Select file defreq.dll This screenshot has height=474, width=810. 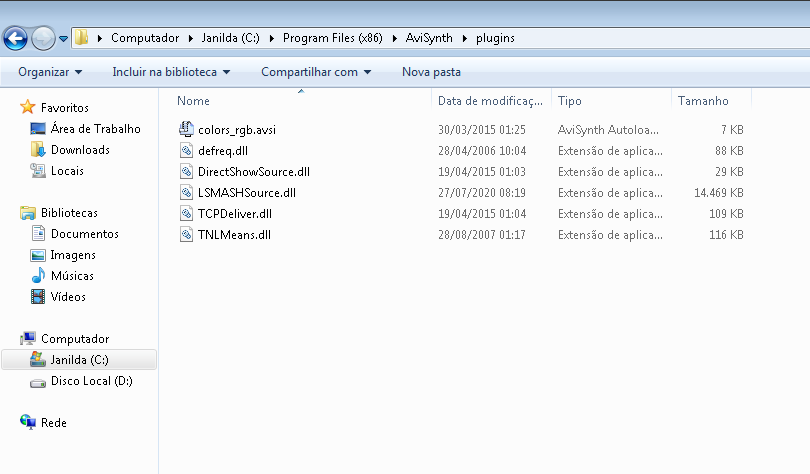coord(223,151)
